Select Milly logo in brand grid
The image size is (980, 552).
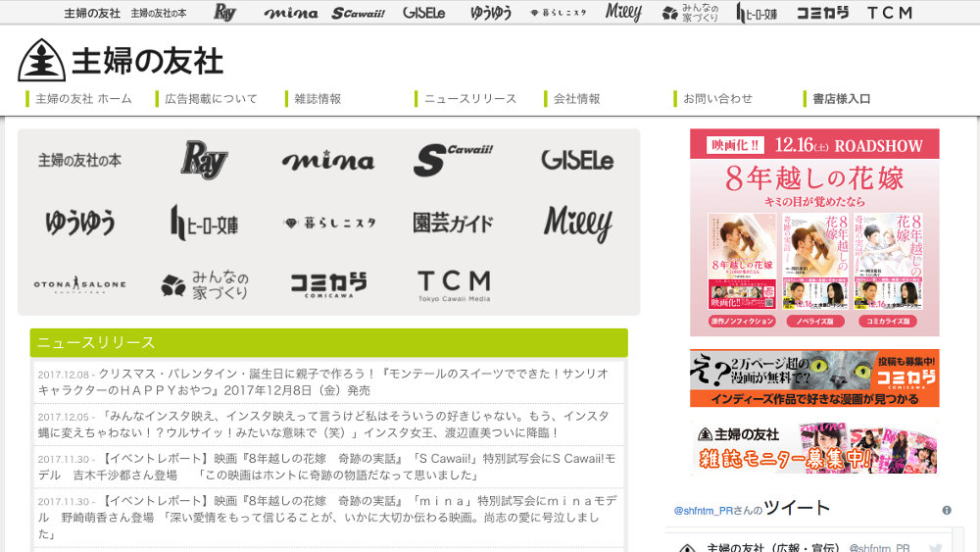(x=577, y=224)
